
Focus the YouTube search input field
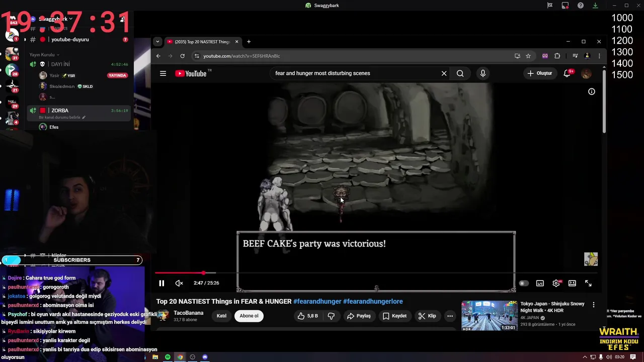355,73
